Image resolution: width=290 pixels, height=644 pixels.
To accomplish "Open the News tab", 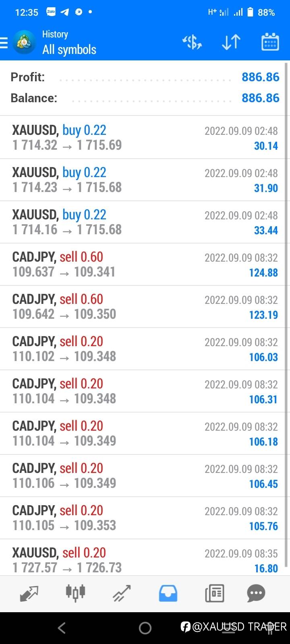I will coord(214,593).
